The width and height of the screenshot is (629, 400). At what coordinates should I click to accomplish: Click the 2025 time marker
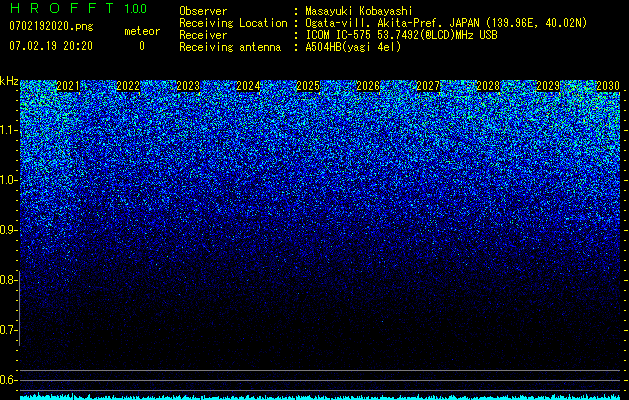point(308,86)
